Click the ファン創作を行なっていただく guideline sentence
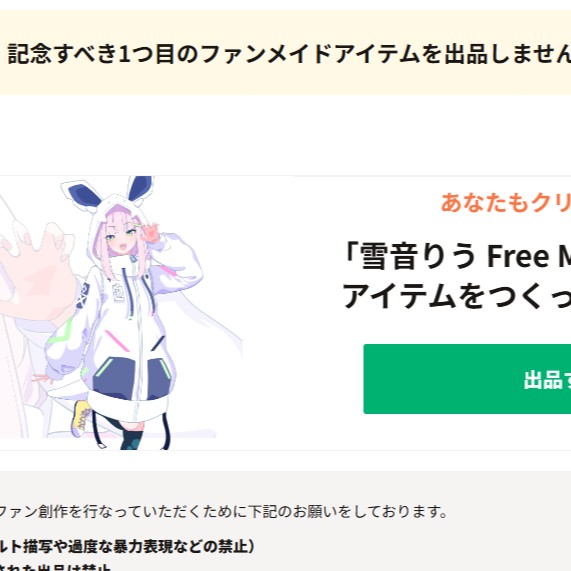The height and width of the screenshot is (571, 571). click(223, 512)
